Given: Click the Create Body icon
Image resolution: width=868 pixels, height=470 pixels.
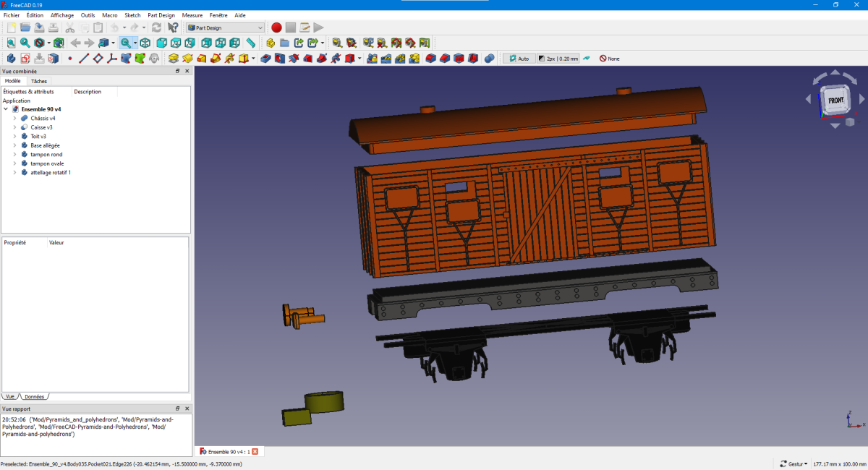Looking at the screenshot, I should [x=11, y=59].
